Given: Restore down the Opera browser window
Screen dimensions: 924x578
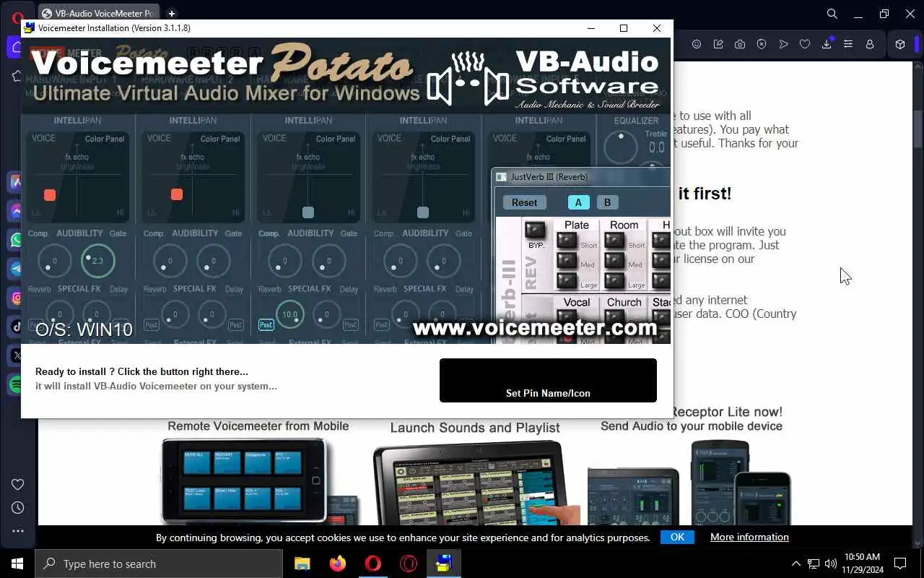Looking at the screenshot, I should tap(884, 14).
